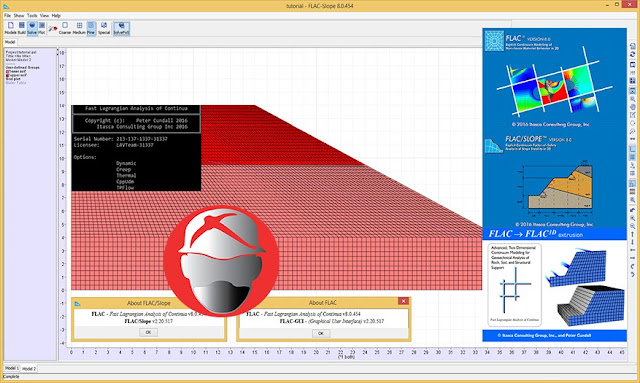This screenshot has height=383, width=640.
Task: Click the top icon of right toolbar
Action: pyautogui.click(x=632, y=47)
